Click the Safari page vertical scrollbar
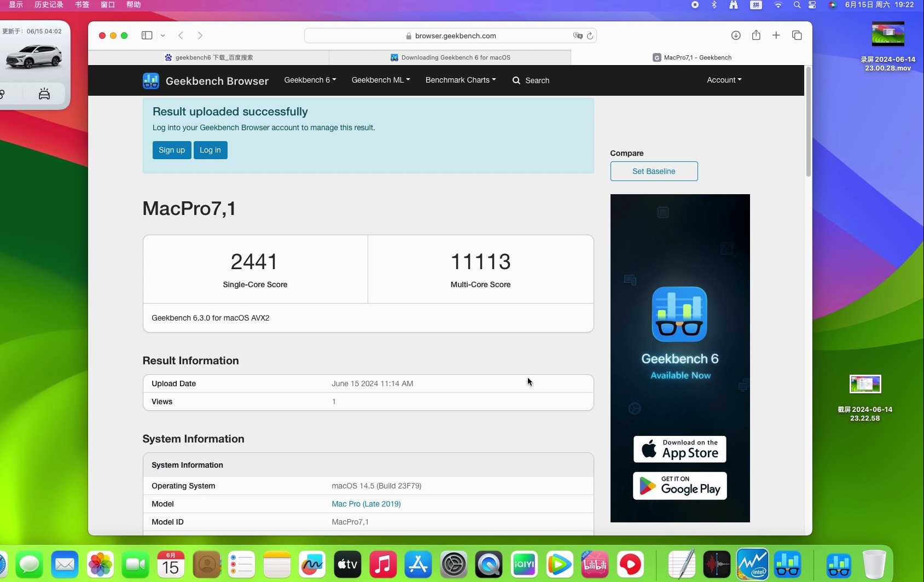 tap(808, 121)
